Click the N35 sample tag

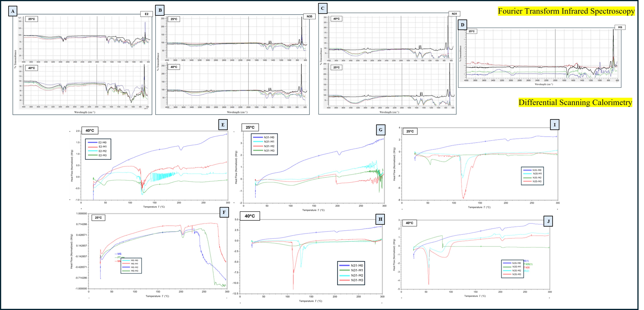pos(309,16)
